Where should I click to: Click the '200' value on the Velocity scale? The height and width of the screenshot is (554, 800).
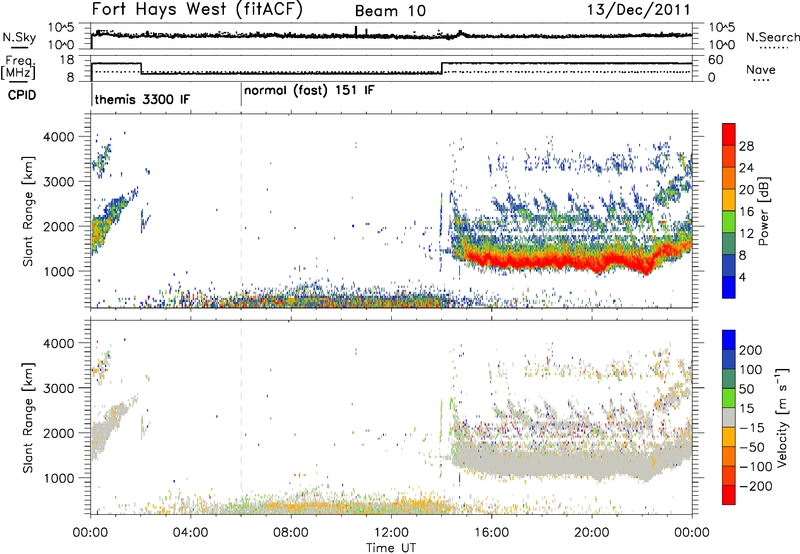(751, 350)
